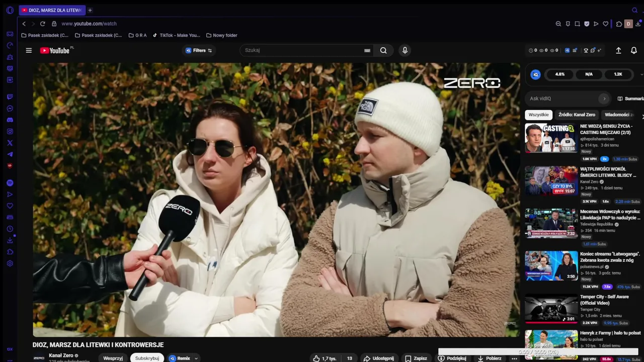Open the browser downloads icon
The width and height of the screenshot is (644, 362).
coord(638,24)
